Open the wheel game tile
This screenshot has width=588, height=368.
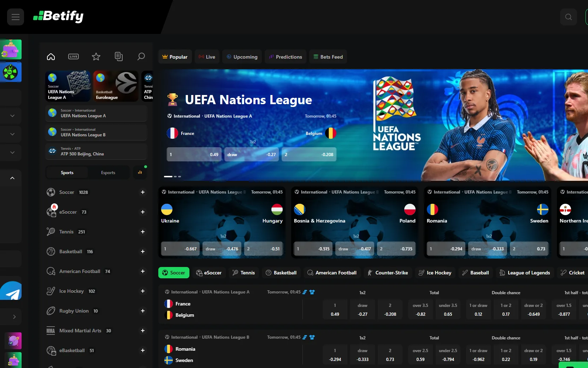(x=11, y=72)
